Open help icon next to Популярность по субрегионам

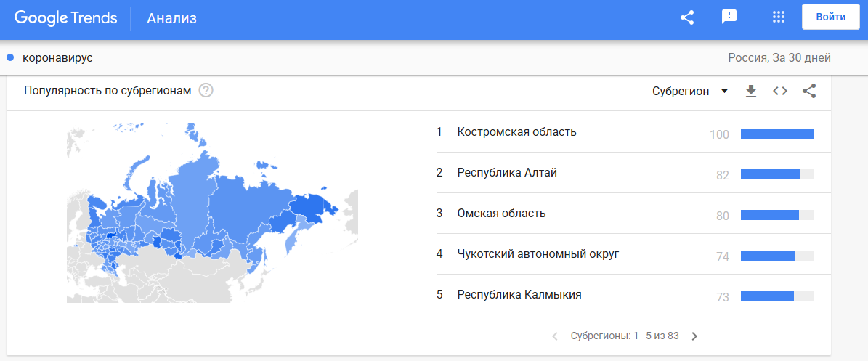206,91
